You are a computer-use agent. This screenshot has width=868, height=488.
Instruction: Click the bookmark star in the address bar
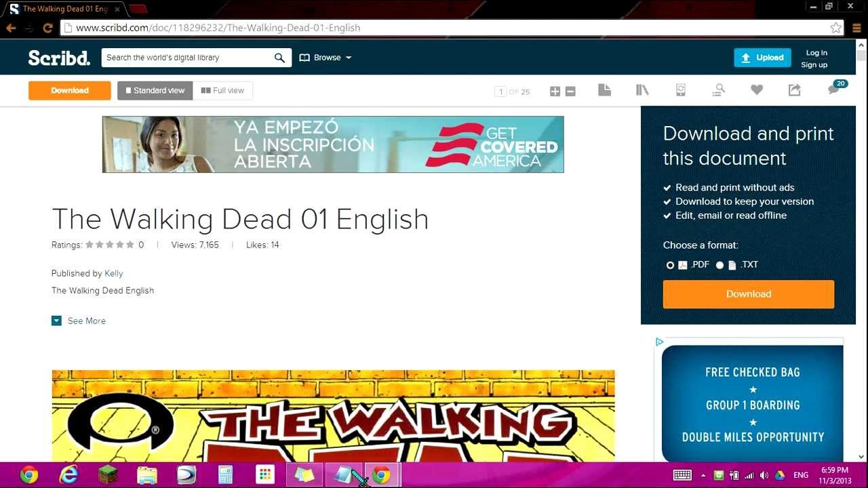(x=836, y=28)
